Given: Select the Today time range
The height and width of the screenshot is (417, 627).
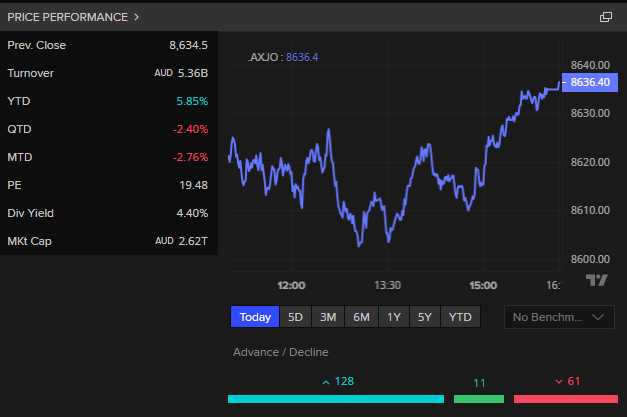Looking at the screenshot, I should [255, 317].
